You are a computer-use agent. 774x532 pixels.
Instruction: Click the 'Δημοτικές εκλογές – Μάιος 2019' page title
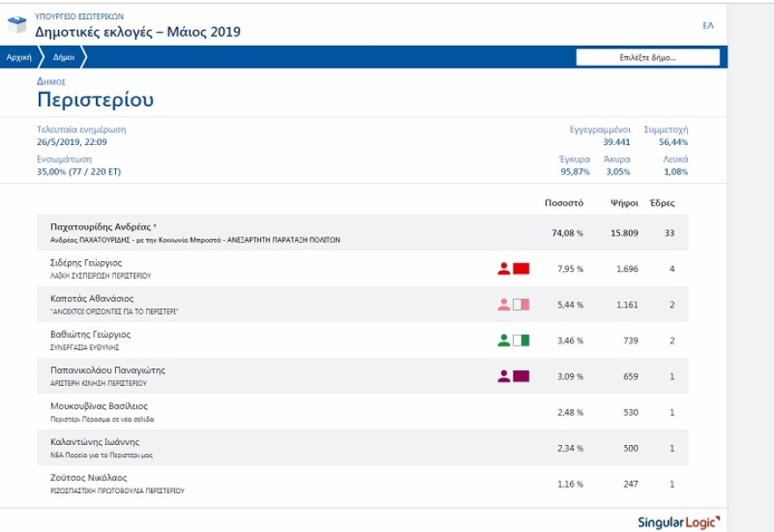pyautogui.click(x=137, y=33)
